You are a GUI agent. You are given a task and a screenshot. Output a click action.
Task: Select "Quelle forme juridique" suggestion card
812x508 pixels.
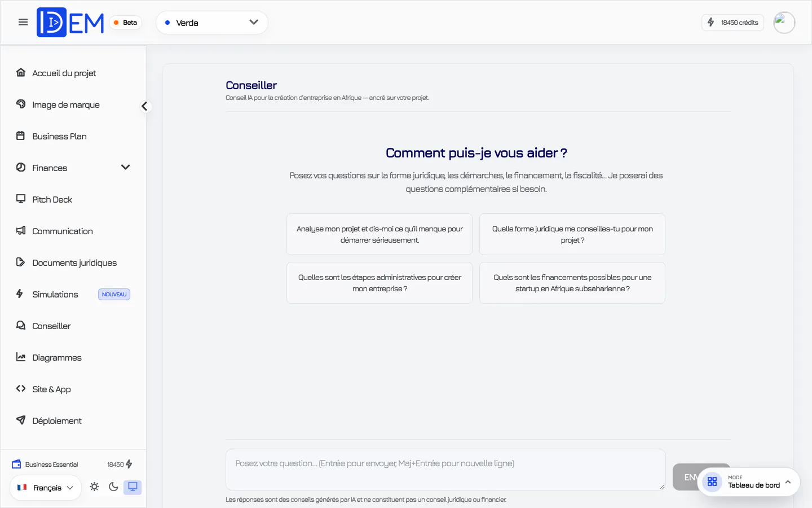[x=572, y=234]
